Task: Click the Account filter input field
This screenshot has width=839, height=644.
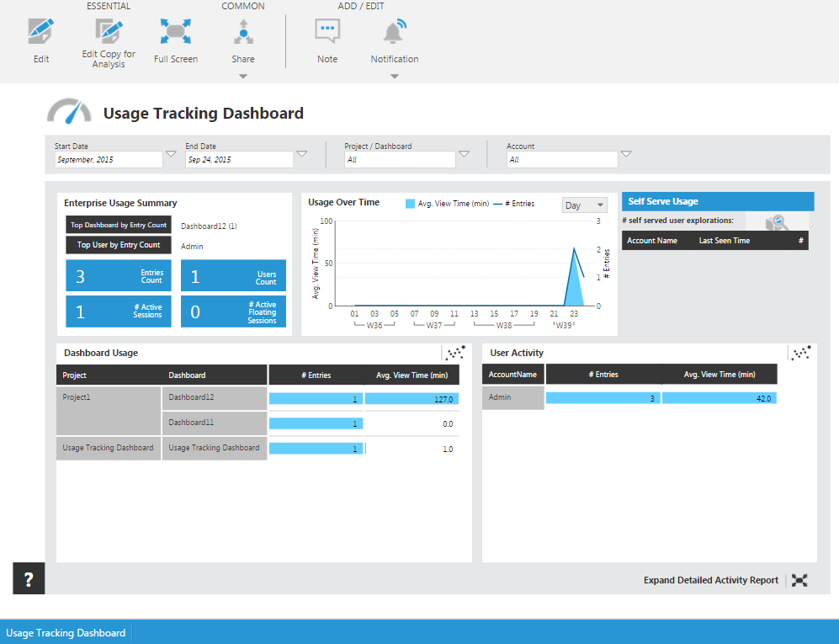Action: pyautogui.click(x=562, y=160)
